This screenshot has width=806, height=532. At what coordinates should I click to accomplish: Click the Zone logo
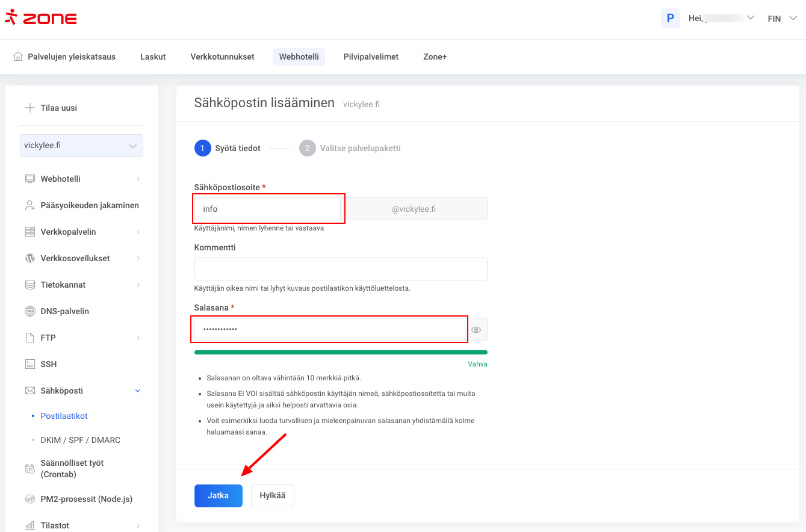41,18
